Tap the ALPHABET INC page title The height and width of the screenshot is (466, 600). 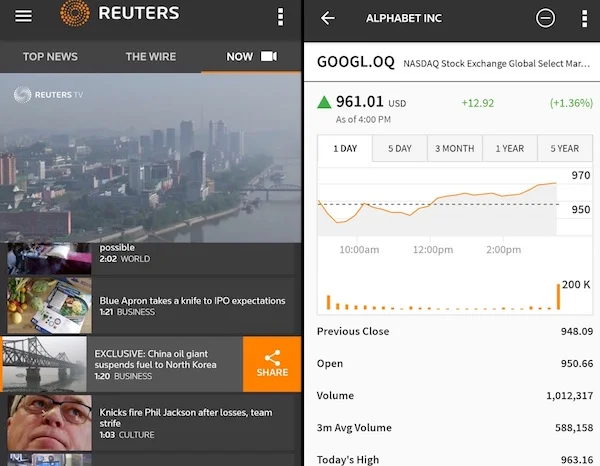(x=404, y=18)
